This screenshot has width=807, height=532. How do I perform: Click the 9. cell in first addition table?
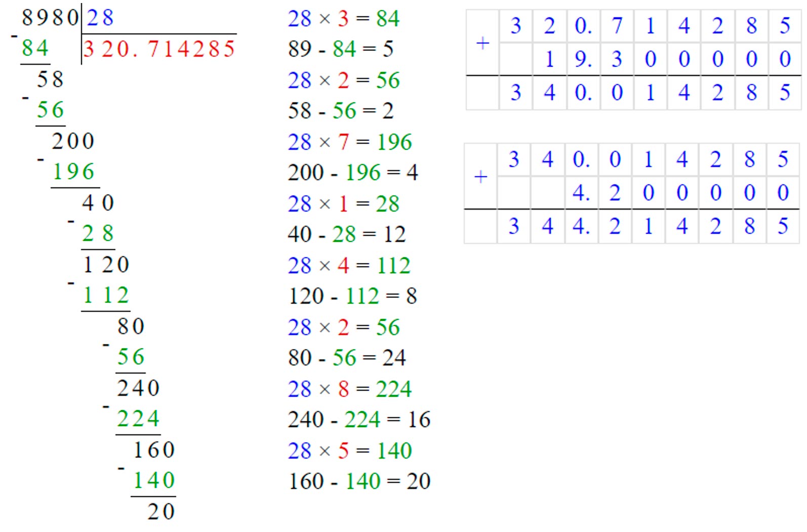pyautogui.click(x=583, y=59)
